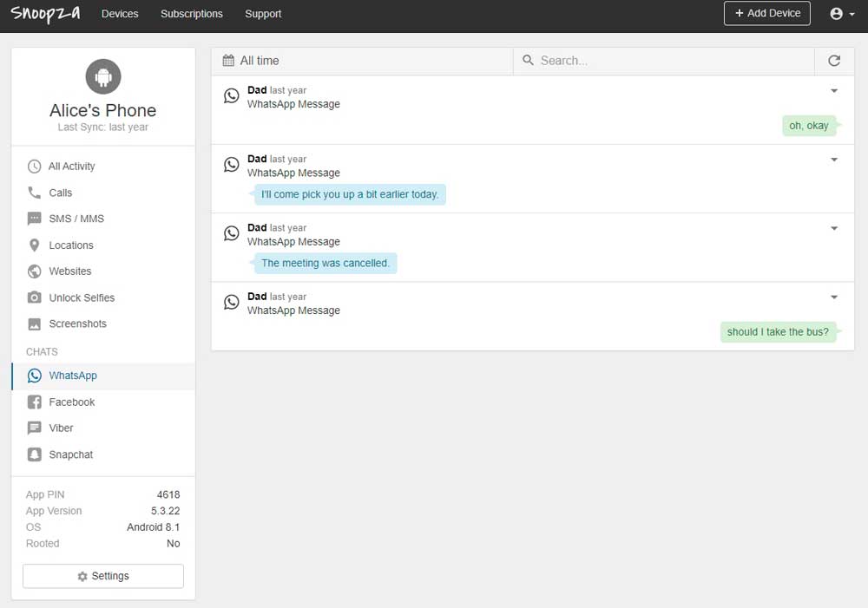Click the Facebook sidebar icon
This screenshot has height=608, width=868.
point(35,402)
